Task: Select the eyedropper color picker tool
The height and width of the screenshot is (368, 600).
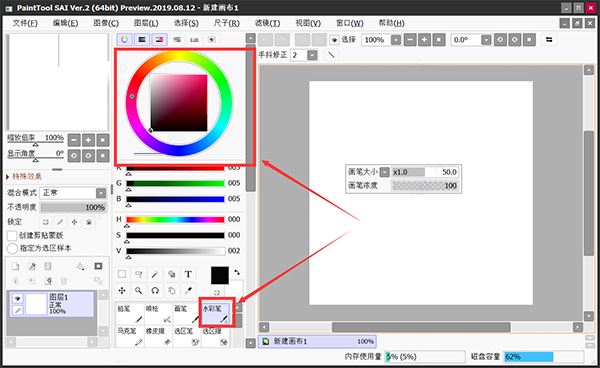Action: [x=188, y=291]
